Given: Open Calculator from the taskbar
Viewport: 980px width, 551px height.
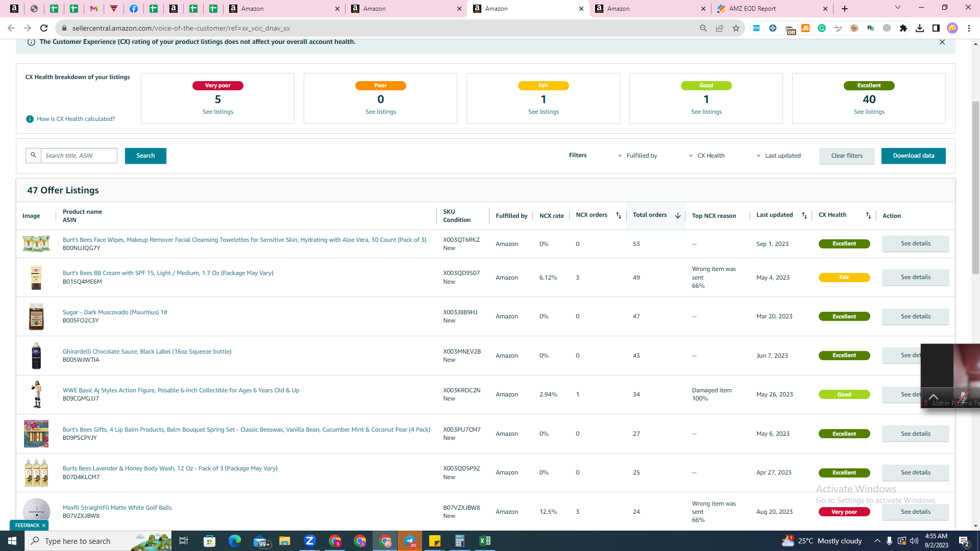Looking at the screenshot, I should pos(460,541).
